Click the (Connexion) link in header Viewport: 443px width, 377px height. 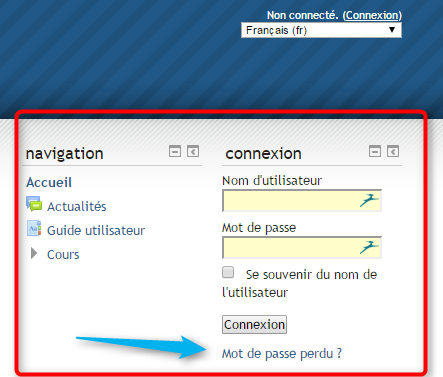372,15
